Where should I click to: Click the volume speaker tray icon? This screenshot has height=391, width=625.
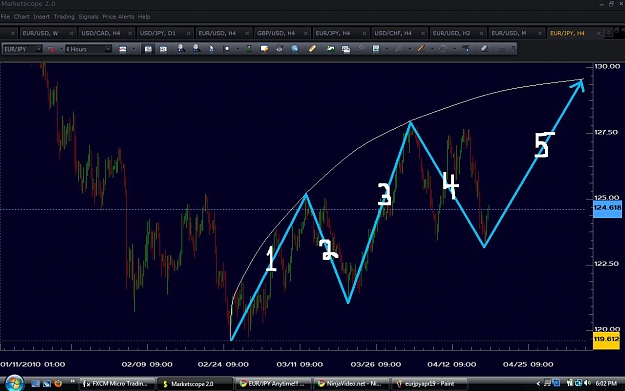[587, 383]
